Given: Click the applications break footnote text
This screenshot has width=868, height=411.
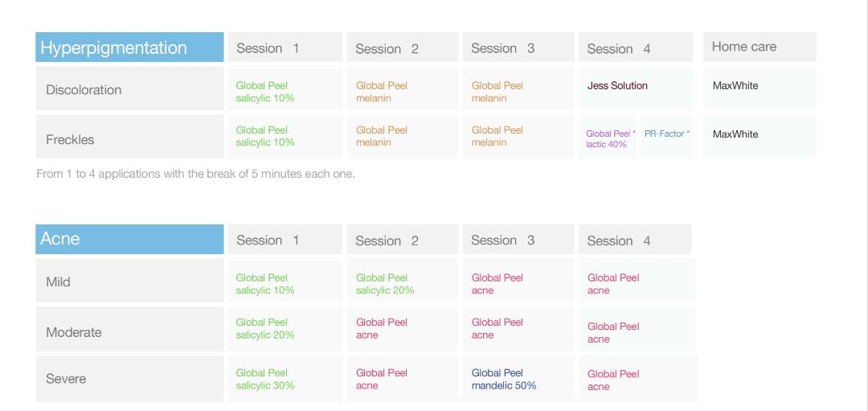Looking at the screenshot, I should pos(195,174).
